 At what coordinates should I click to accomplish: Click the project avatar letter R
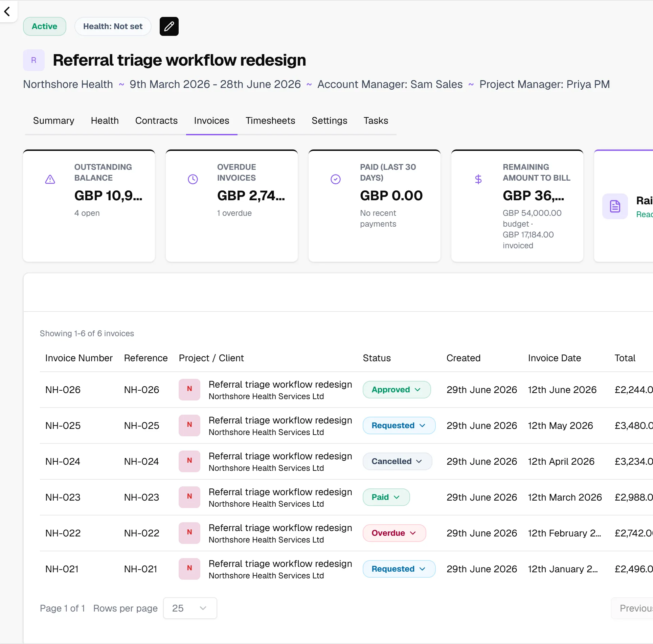(34, 60)
